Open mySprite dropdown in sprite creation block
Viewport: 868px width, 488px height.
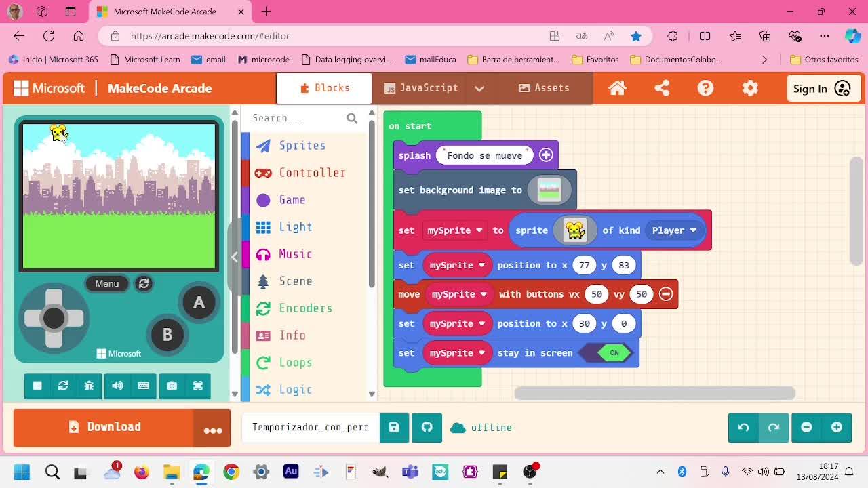click(x=454, y=230)
